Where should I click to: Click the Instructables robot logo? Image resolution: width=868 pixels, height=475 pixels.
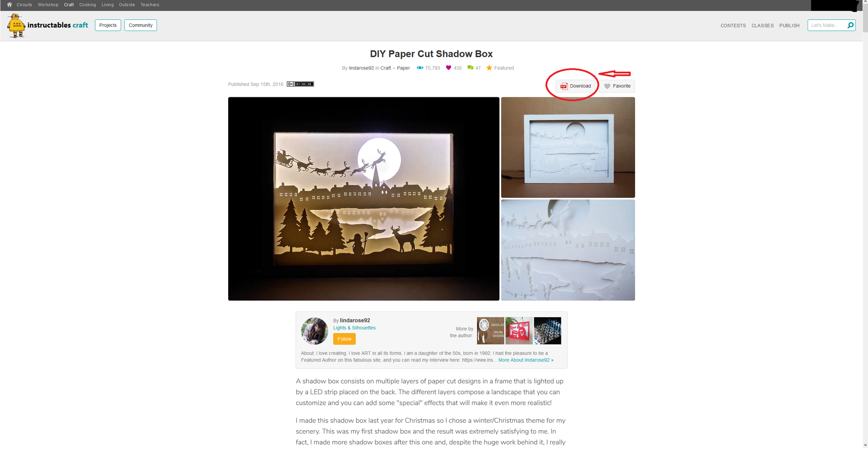(x=16, y=26)
